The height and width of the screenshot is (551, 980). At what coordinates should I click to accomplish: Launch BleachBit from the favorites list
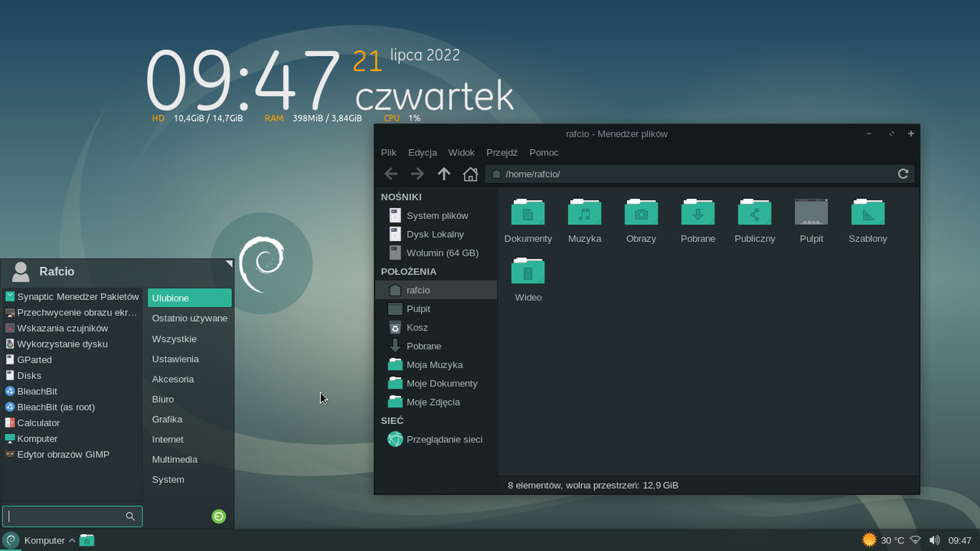point(73,391)
